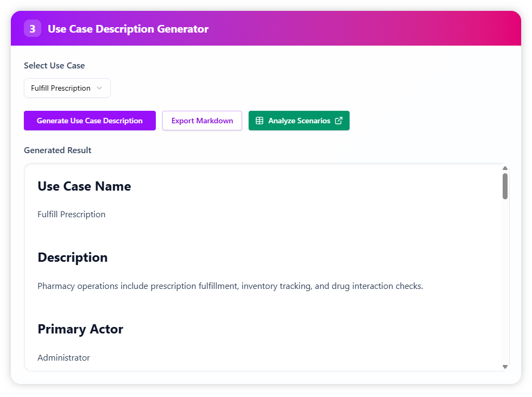The image size is (532, 397).
Task: Click the Use Case Description Generator title
Action: pos(128,29)
